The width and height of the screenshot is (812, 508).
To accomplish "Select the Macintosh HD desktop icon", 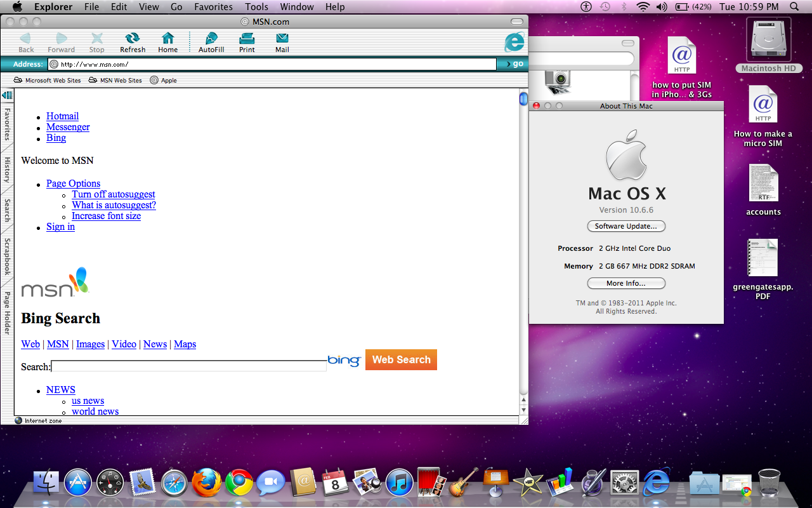I will tap(769, 46).
